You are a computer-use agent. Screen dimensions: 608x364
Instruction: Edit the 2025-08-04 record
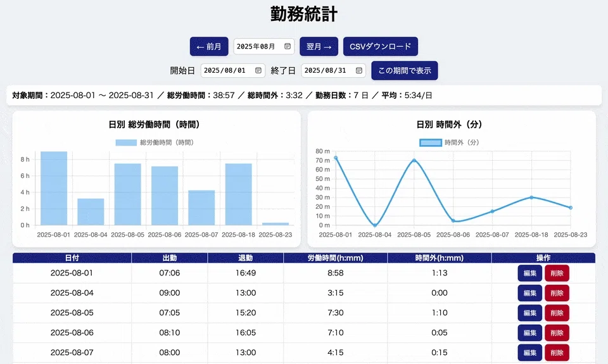529,293
